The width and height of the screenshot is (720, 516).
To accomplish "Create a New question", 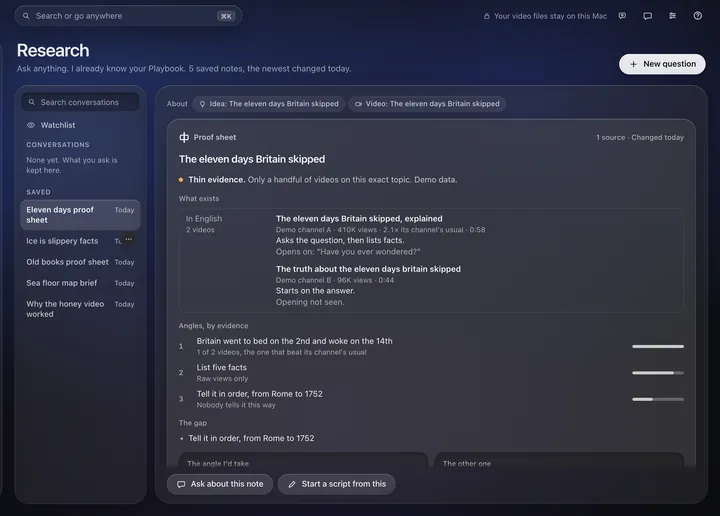I will pos(662,64).
